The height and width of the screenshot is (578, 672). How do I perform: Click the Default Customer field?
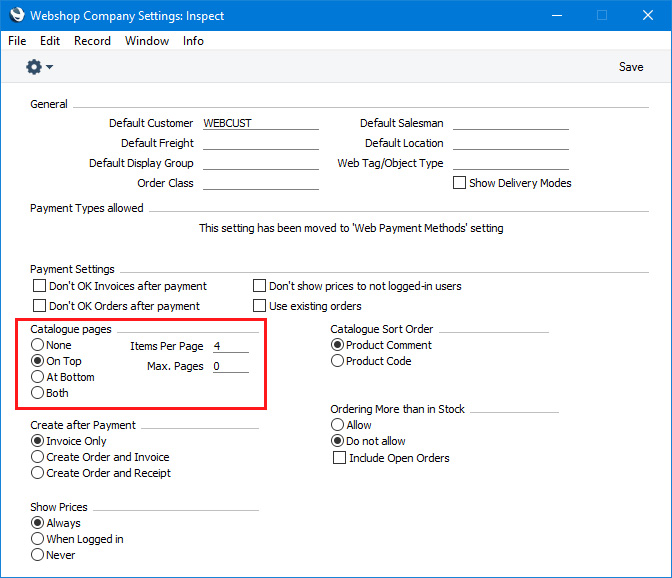261,123
